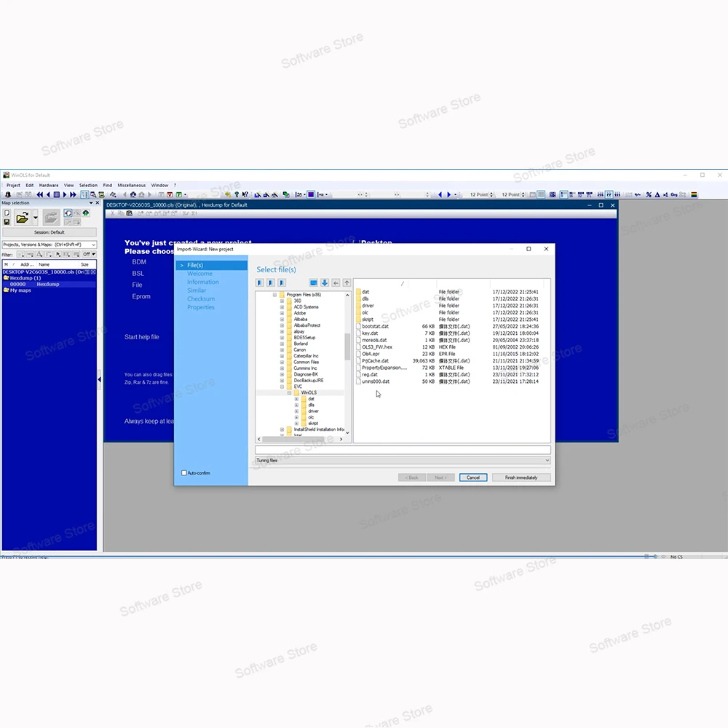Collapse the WinOLS folder tree node
728x728 pixels.
click(x=289, y=393)
